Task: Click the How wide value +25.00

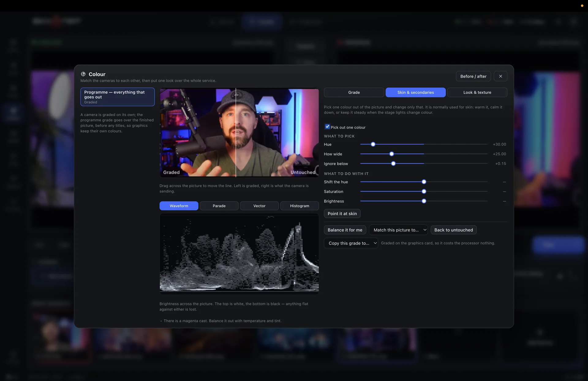Action: click(x=499, y=154)
